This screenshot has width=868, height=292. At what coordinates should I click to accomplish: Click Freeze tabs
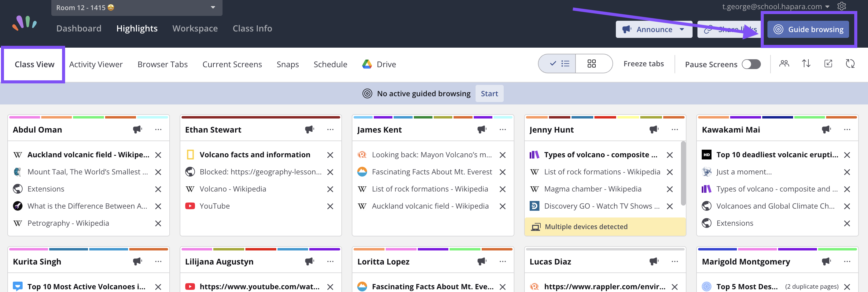tap(644, 64)
